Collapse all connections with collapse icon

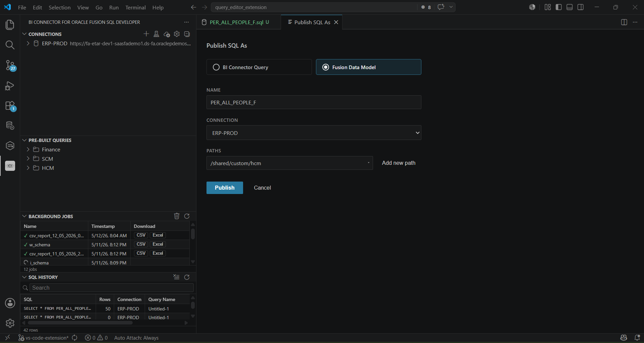pos(187,34)
